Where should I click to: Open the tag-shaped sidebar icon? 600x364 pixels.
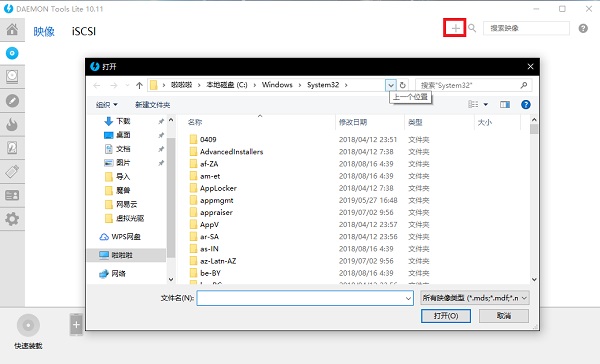[x=12, y=171]
